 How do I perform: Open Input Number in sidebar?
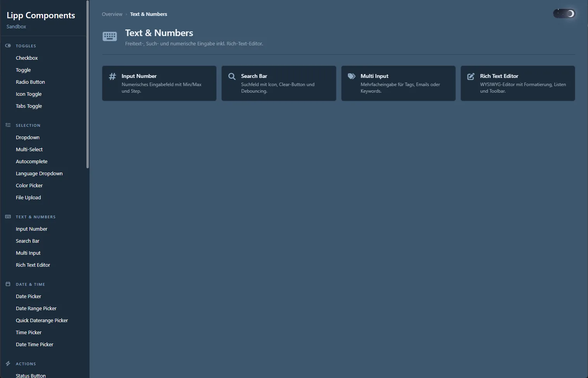click(31, 229)
